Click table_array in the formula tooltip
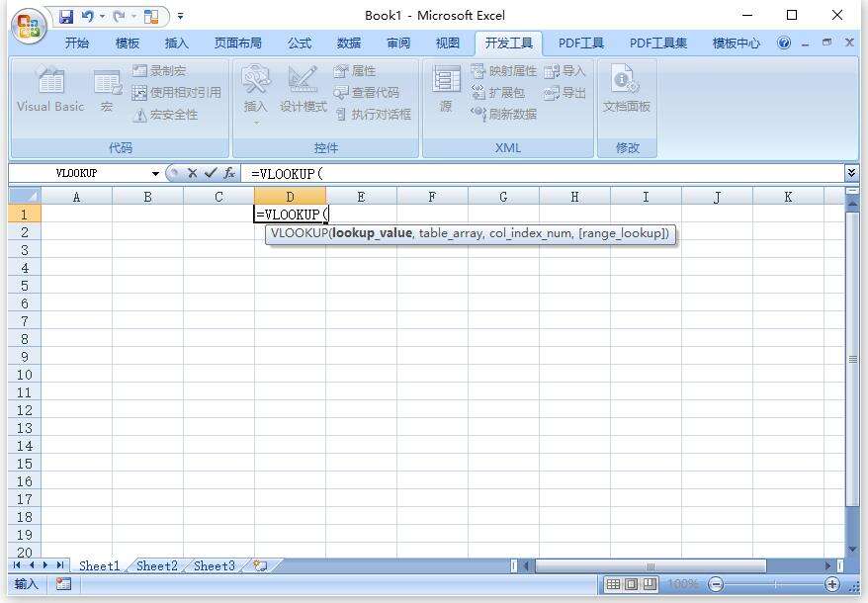Image resolution: width=868 pixels, height=603 pixels. (451, 233)
